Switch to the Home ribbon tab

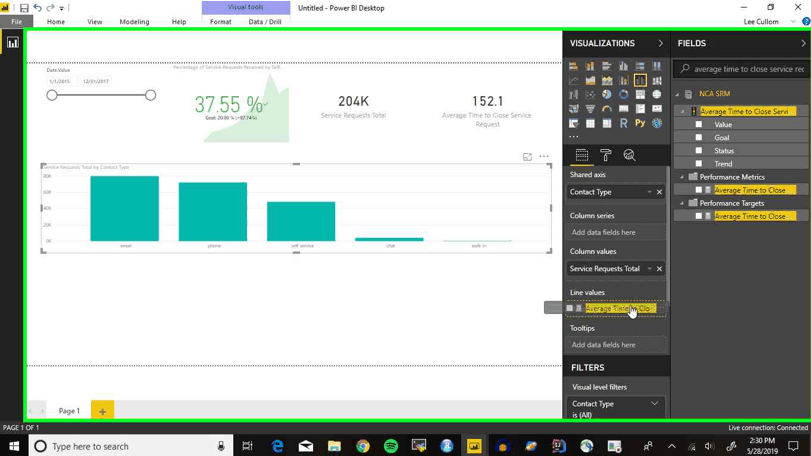tap(56, 22)
